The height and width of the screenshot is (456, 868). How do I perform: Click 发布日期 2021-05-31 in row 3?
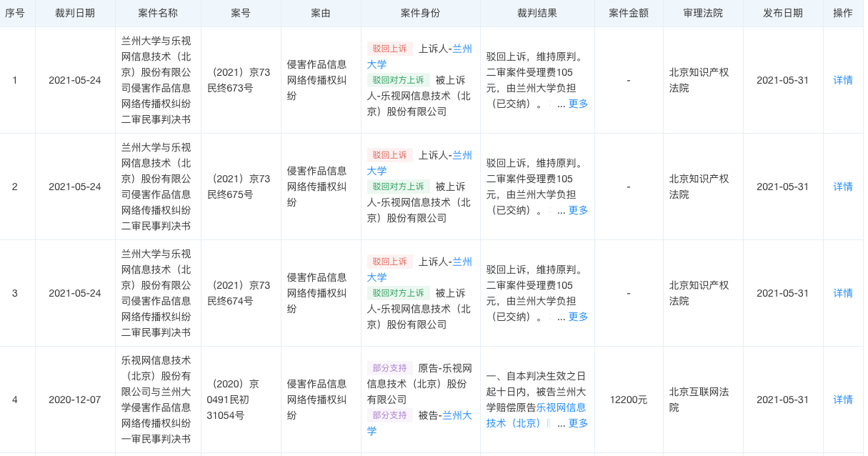783,293
